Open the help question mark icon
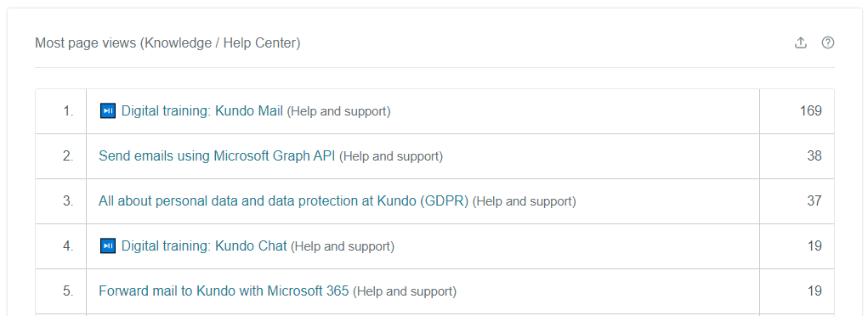Screen dimensions: 868x316 pyautogui.click(x=827, y=42)
